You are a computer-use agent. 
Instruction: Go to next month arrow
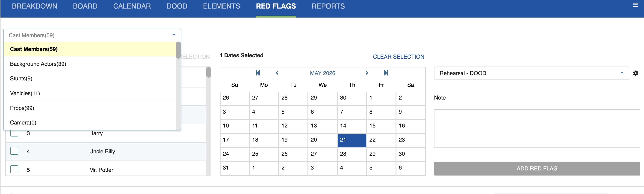pyautogui.click(x=366, y=73)
